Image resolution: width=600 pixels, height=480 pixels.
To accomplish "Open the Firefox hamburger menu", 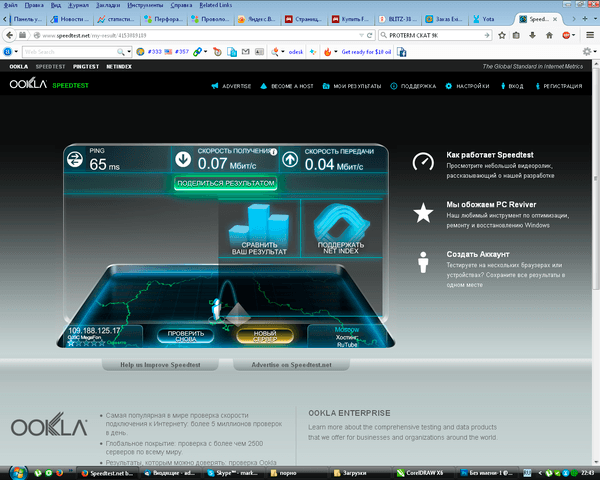I will coord(590,35).
